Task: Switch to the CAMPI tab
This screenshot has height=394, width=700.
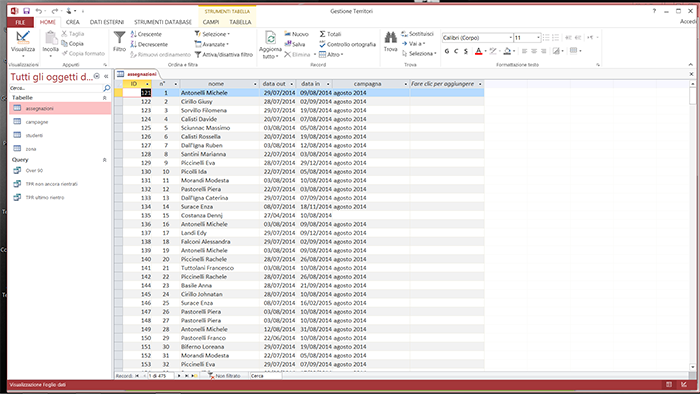Action: (211, 22)
